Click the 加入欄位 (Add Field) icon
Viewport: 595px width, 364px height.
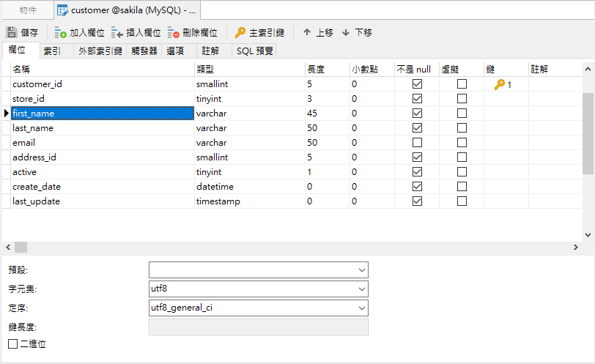(61, 33)
